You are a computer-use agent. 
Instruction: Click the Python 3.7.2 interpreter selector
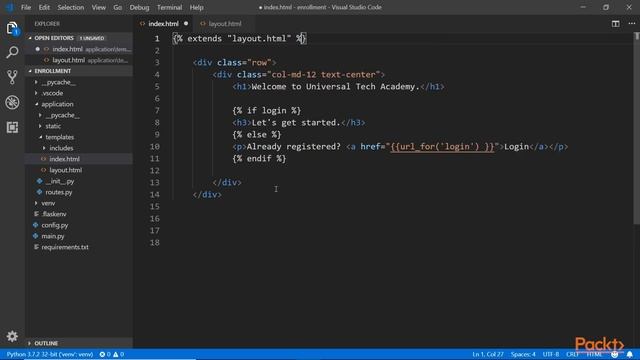(x=50, y=354)
